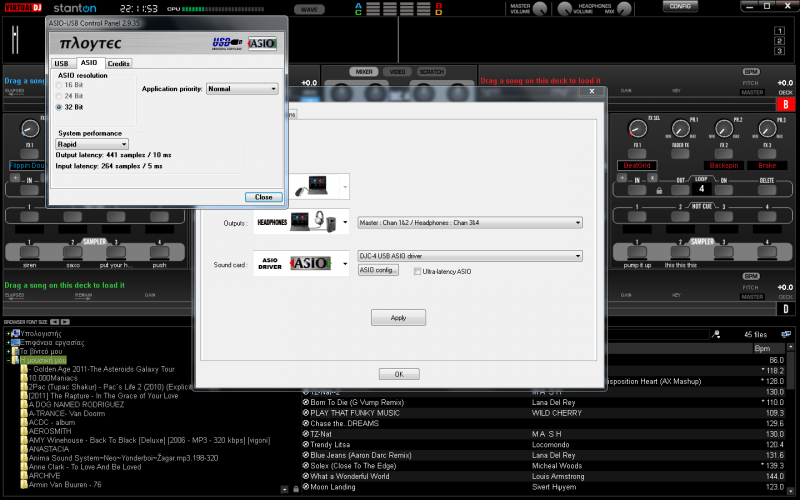This screenshot has width=800, height=500.
Task: Trigger sampler 'pump it up' pad
Action: pyautogui.click(x=637, y=252)
